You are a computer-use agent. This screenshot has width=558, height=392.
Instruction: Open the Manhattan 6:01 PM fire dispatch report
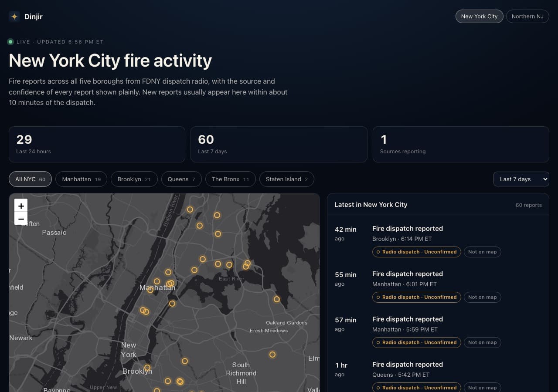coord(438,285)
